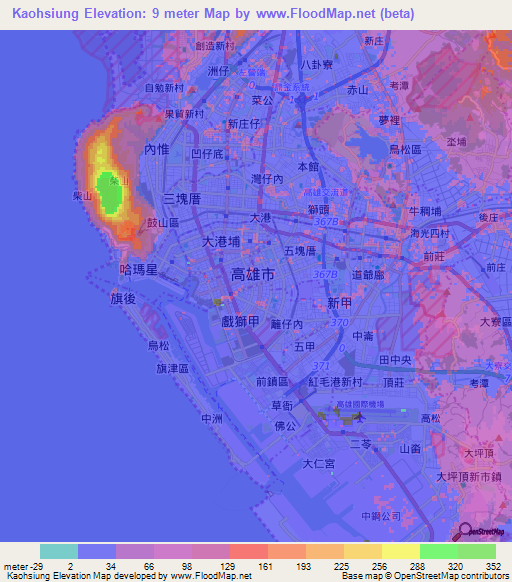This screenshot has height=582, width=512.
Task: Click the airplane icon at Kaohsiung airport
Action: pyautogui.click(x=359, y=417)
